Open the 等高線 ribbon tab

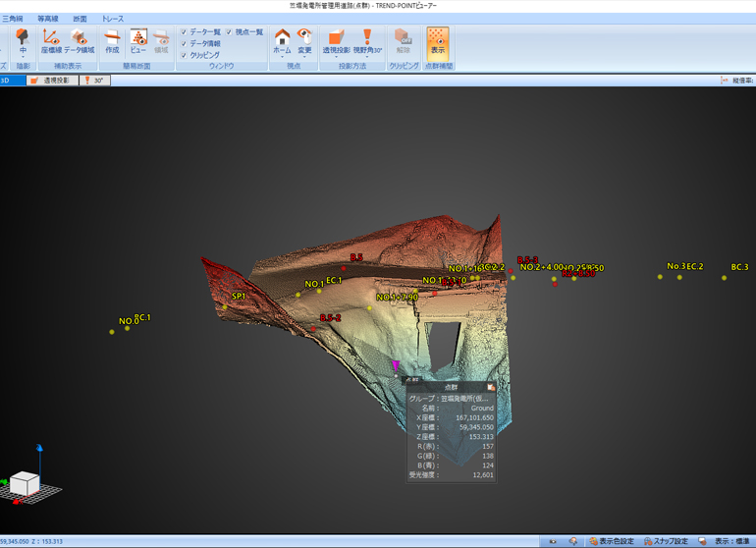[x=47, y=19]
